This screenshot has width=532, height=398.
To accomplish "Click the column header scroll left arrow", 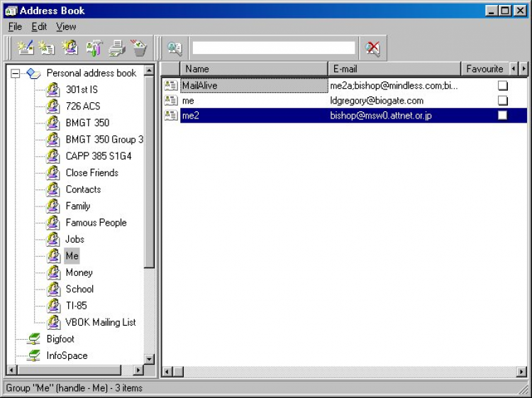I will pos(514,69).
